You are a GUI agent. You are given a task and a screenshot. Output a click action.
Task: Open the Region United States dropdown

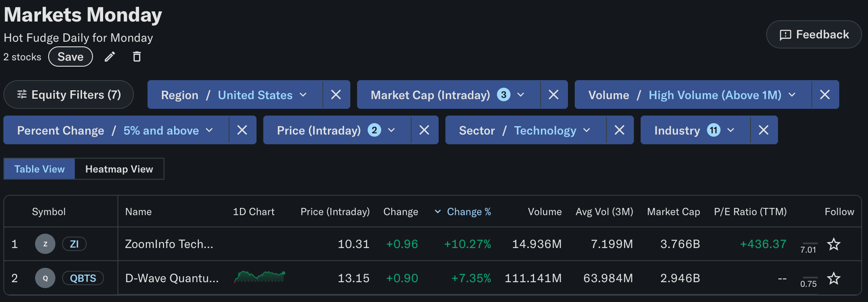[235, 94]
